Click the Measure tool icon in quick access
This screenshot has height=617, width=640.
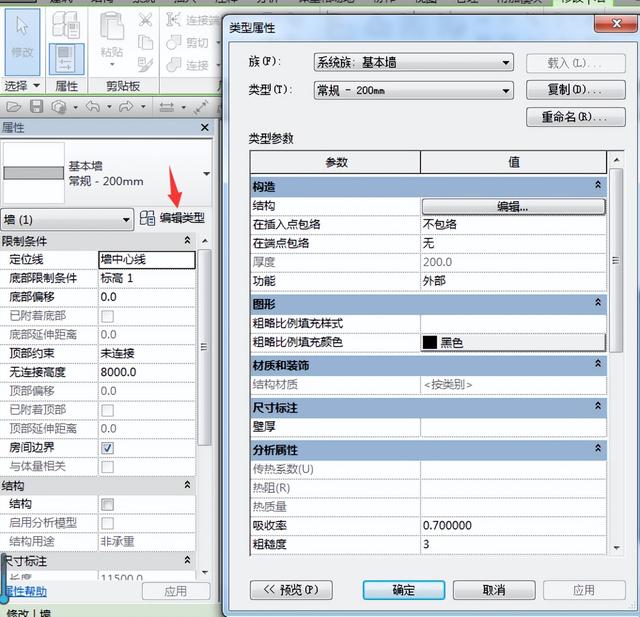[x=201, y=107]
